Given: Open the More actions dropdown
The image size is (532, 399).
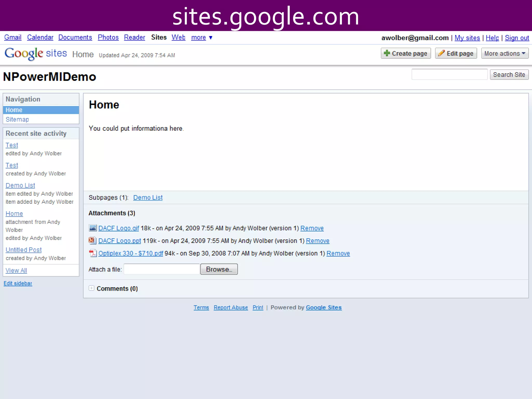Looking at the screenshot, I should [x=504, y=54].
